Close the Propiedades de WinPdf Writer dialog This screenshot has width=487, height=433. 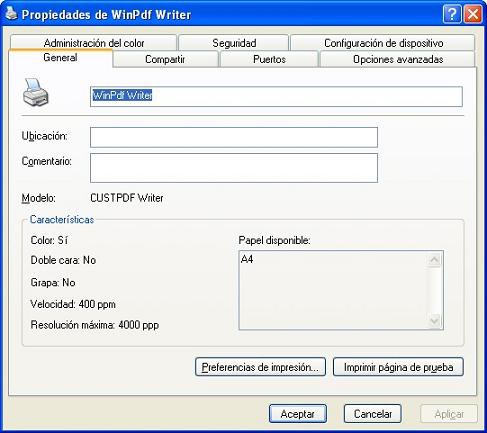point(473,14)
